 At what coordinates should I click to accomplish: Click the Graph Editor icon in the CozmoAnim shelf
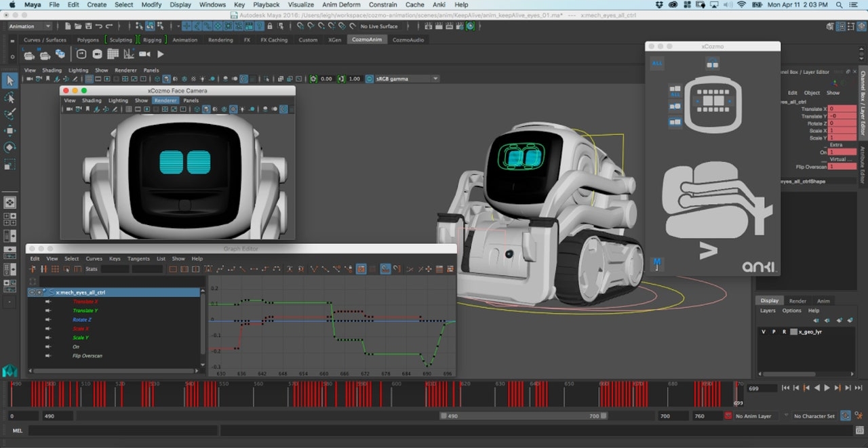129,54
